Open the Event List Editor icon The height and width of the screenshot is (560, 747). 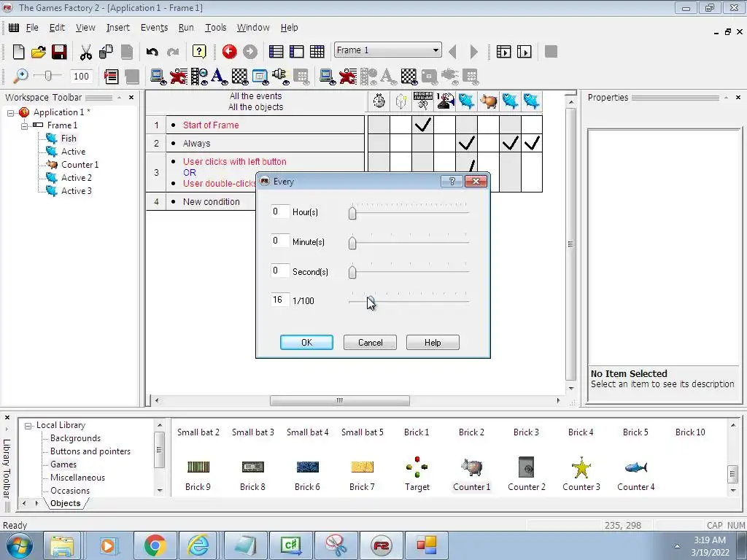tap(111, 76)
